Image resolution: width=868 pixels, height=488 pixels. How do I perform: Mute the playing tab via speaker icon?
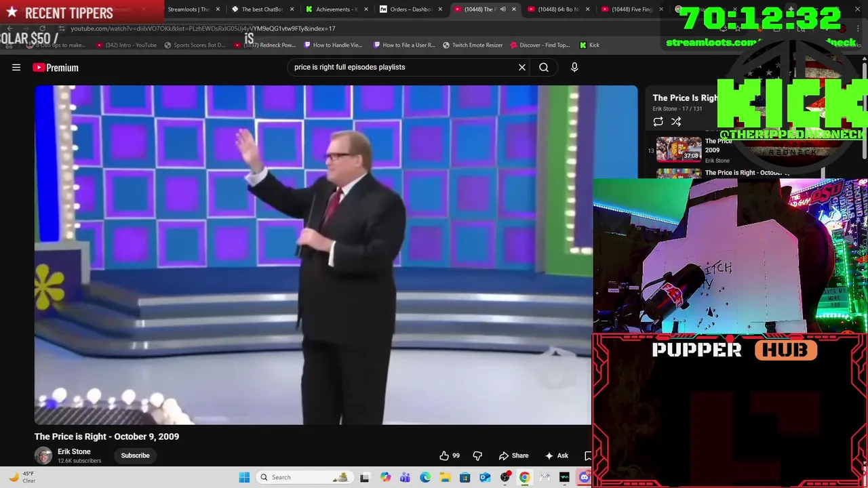coord(502,9)
